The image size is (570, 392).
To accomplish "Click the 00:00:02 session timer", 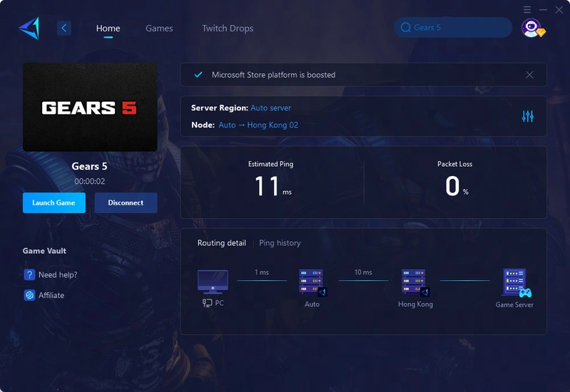I will pos(90,181).
